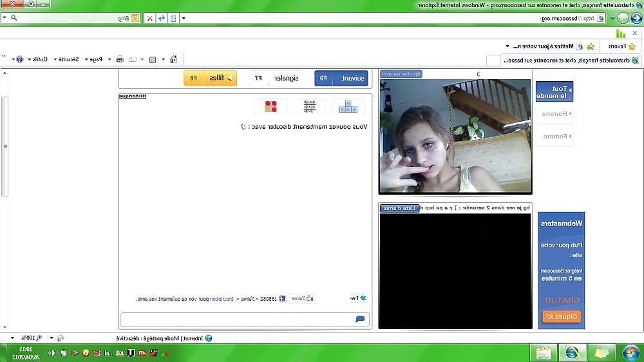644x362 pixels.
Task: Click the Stop loading X icon
Action: pos(150,19)
